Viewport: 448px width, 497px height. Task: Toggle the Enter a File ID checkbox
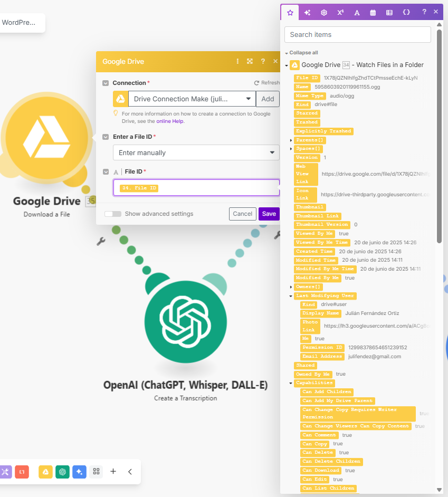(x=106, y=137)
